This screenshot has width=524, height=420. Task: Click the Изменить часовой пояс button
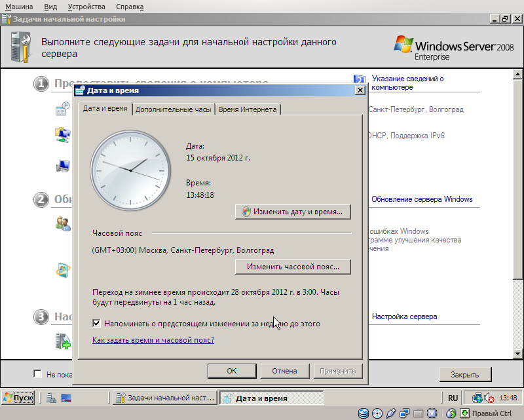pos(292,267)
